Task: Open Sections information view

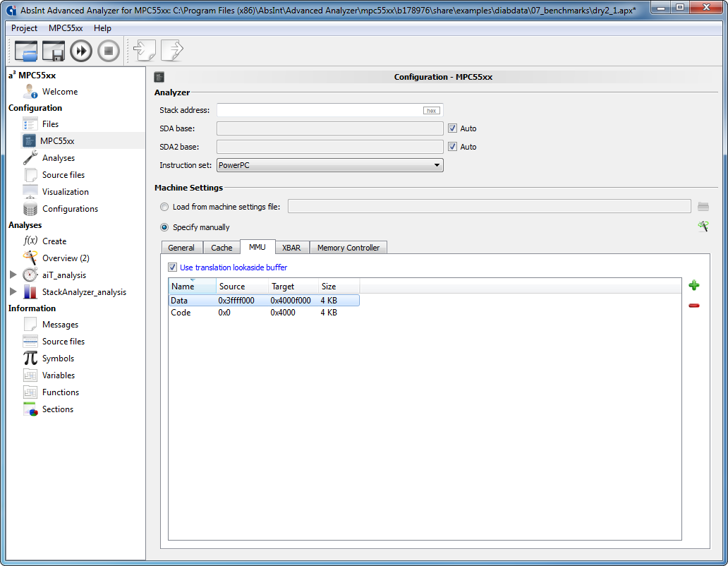Action: point(58,409)
